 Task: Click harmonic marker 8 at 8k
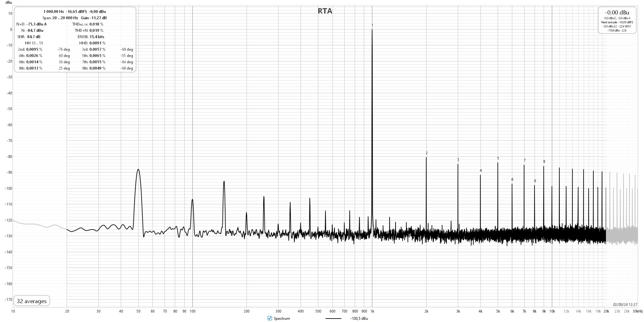tap(535, 181)
